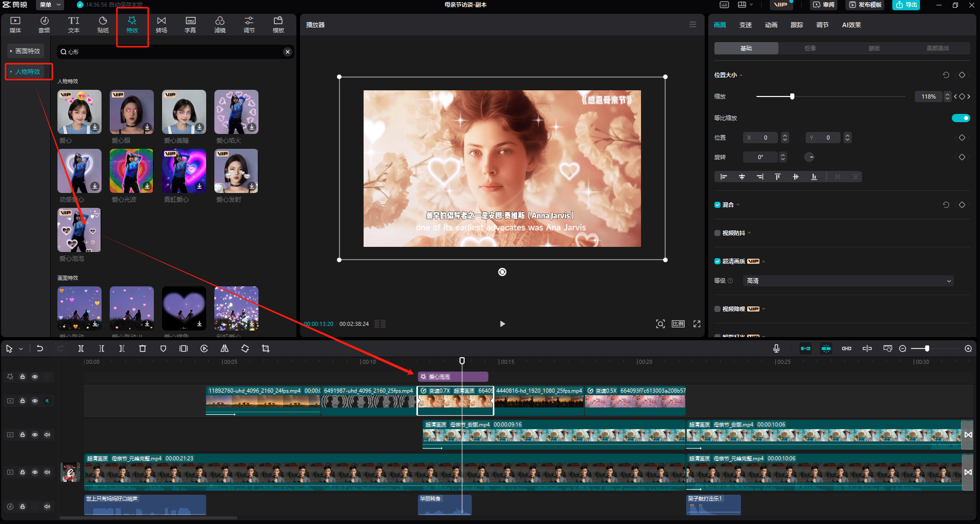Viewport: 980px width, 524px height.
Task: Collapse the 位置大小 section
Action: pyautogui.click(x=741, y=75)
